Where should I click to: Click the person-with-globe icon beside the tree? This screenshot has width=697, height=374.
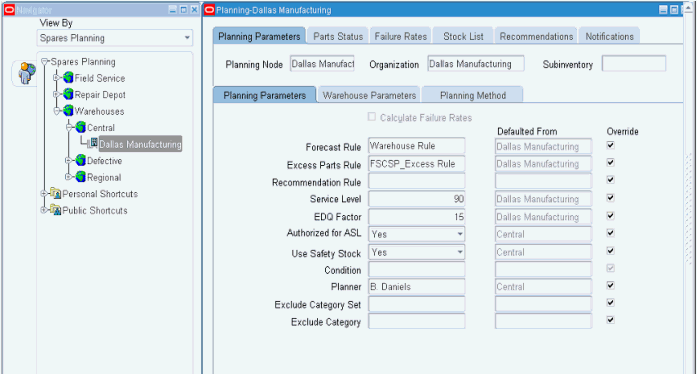27,73
